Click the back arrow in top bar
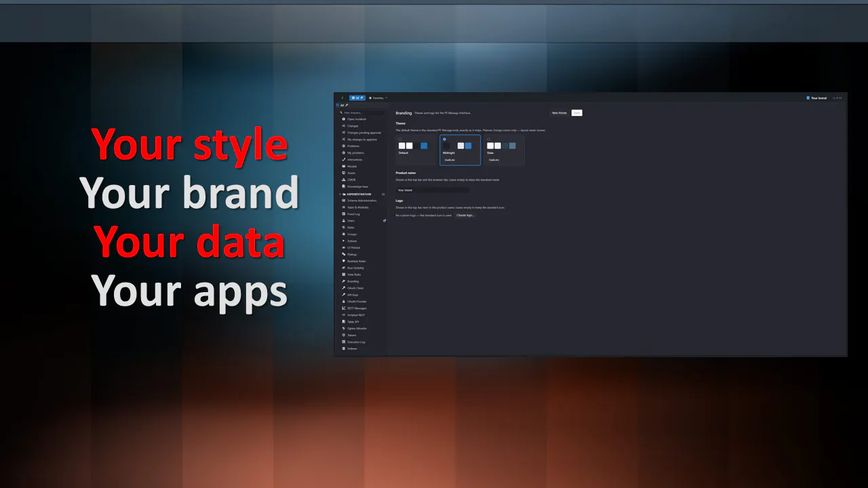868x488 pixels. (x=342, y=98)
